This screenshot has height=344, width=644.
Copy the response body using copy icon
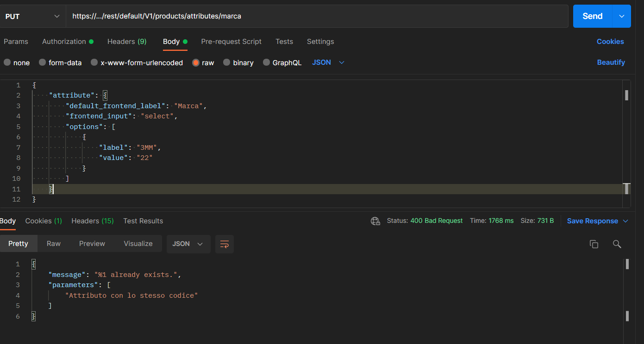coord(594,244)
